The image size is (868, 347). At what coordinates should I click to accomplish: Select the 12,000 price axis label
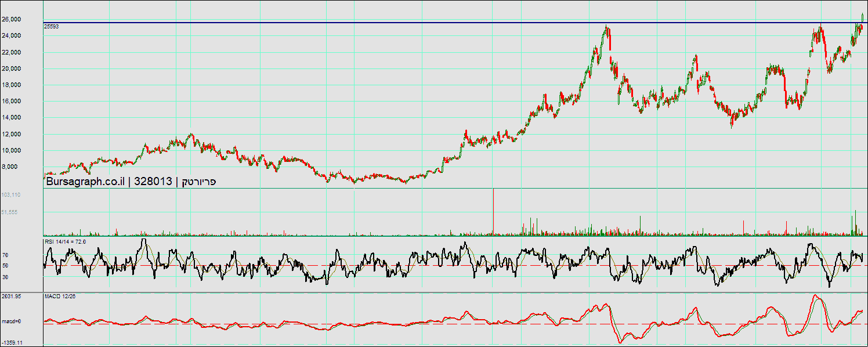(11, 134)
